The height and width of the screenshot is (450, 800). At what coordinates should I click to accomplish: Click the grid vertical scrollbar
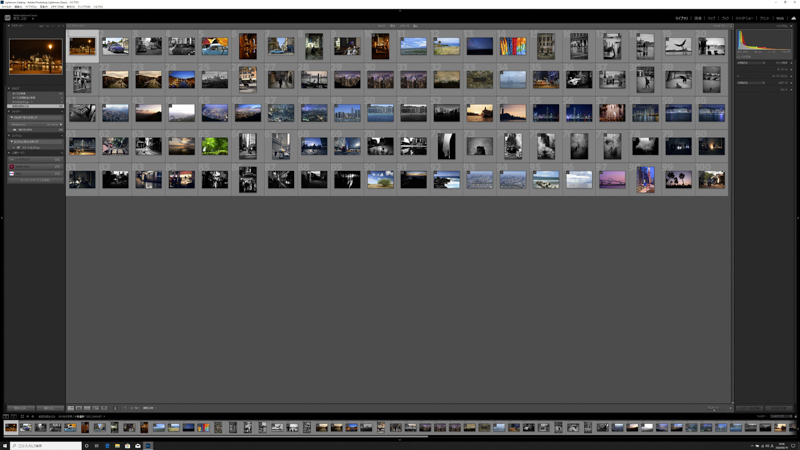point(731,214)
